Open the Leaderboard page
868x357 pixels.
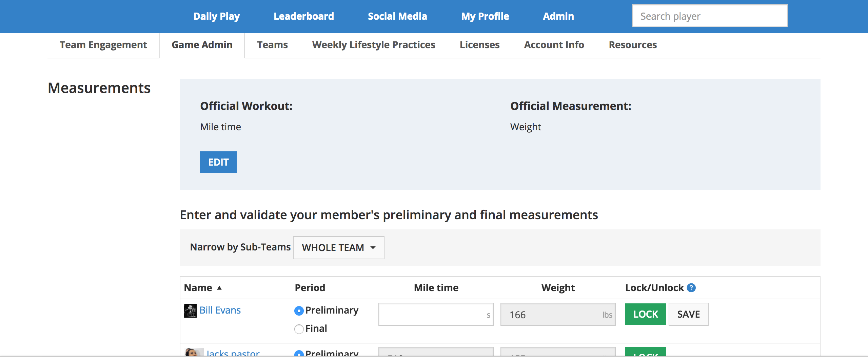click(304, 16)
